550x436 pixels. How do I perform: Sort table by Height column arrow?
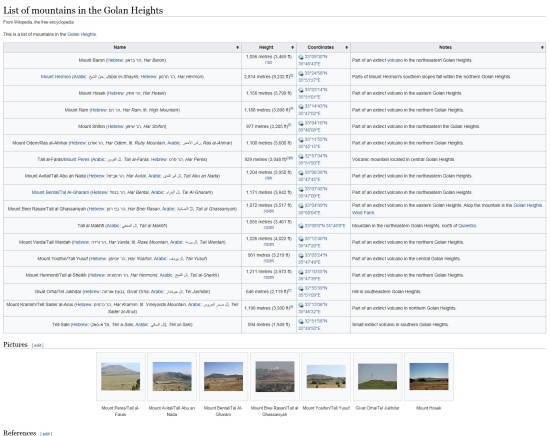[292, 47]
